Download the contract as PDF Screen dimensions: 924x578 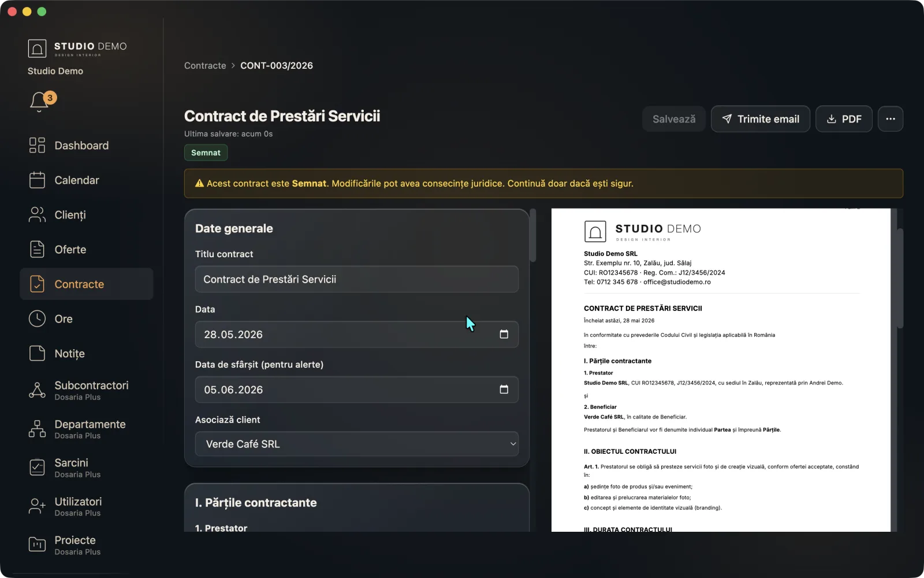[x=844, y=119]
